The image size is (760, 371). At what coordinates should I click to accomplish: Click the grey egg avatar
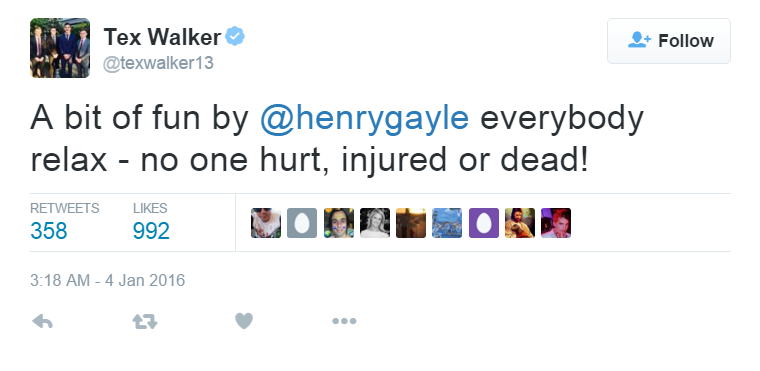click(x=302, y=223)
